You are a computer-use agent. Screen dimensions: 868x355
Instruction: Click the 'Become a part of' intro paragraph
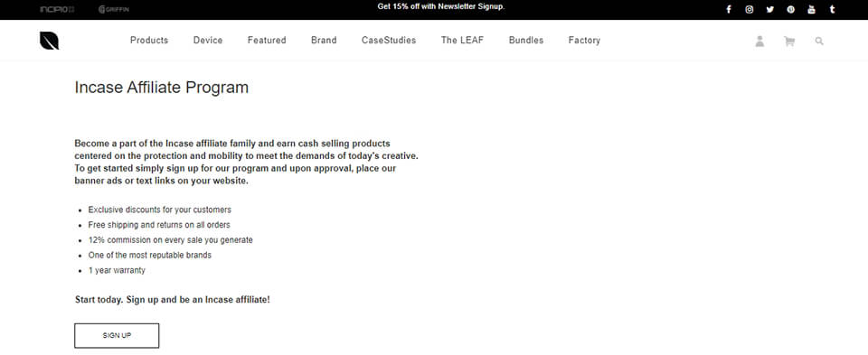tap(246, 162)
